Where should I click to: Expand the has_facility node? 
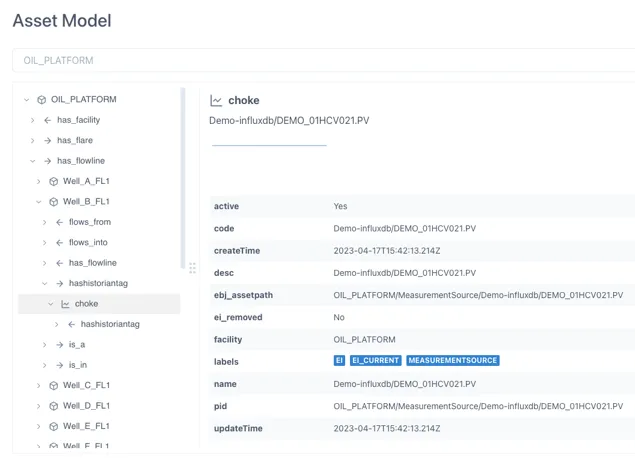coord(32,120)
